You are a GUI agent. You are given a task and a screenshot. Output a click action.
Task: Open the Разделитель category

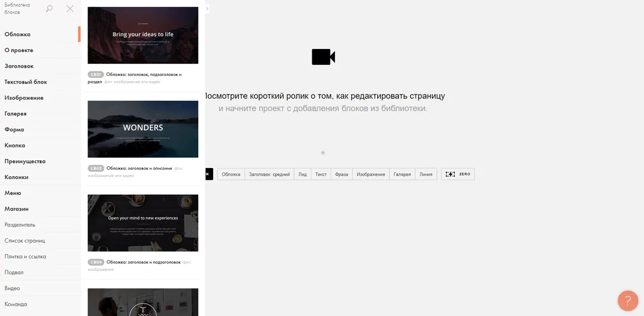tap(40, 225)
